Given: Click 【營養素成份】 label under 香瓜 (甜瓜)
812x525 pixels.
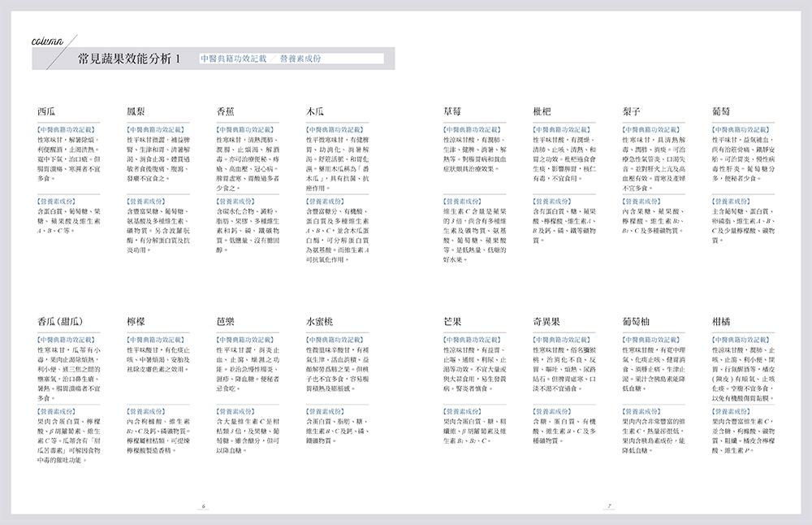Looking at the screenshot, I should (x=56, y=411).
